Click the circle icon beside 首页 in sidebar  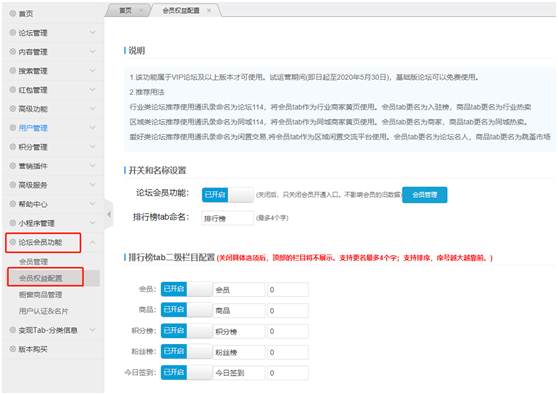pos(13,14)
